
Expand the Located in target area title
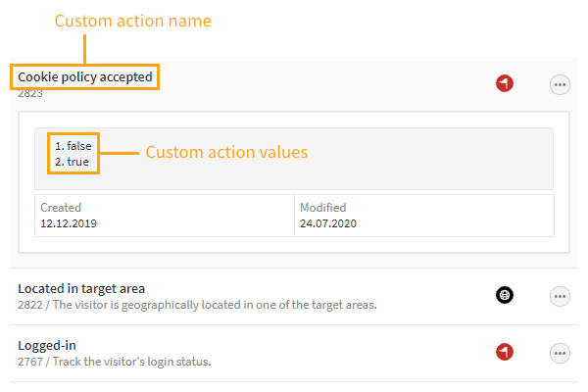pos(81,288)
